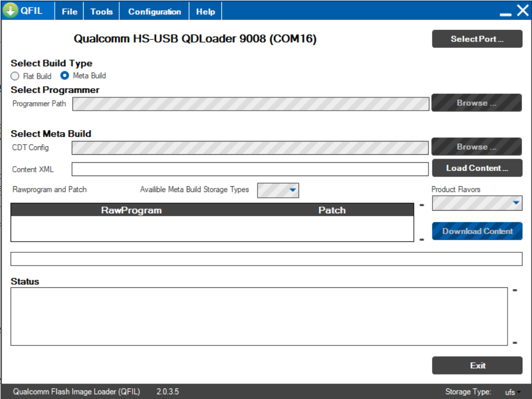The width and height of the screenshot is (532, 399).
Task: Click the QFIL green download logo icon
Action: 11,11
